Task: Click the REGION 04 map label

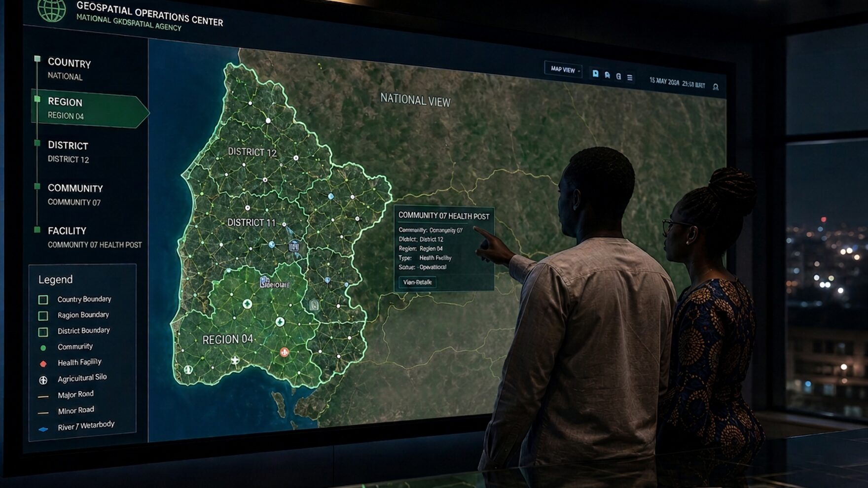Action: point(228,339)
